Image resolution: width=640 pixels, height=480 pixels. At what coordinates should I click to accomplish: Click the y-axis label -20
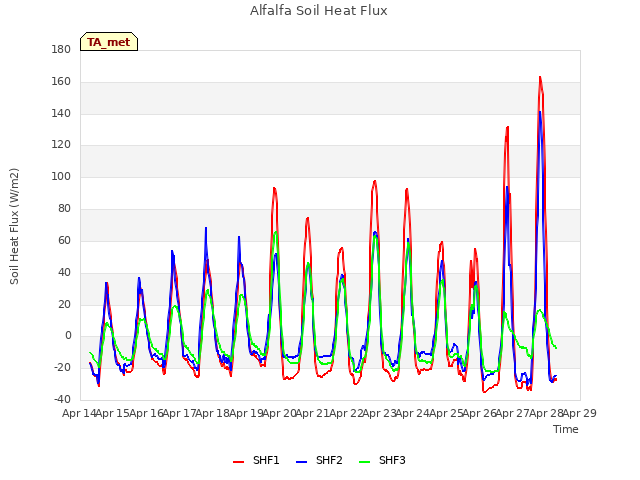click(x=62, y=367)
